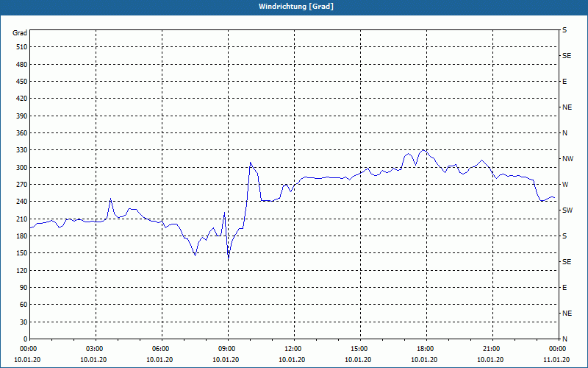Screen dimensions: 588x368
Task: Select the 270 y-axis value
Action: point(22,185)
